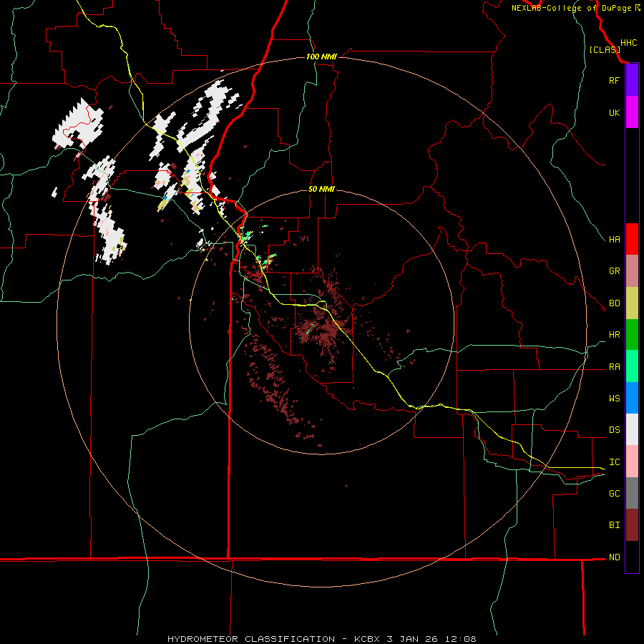Screen dimensions: 644x644
Task: Click the BI legend label
Action: pyautogui.click(x=614, y=525)
